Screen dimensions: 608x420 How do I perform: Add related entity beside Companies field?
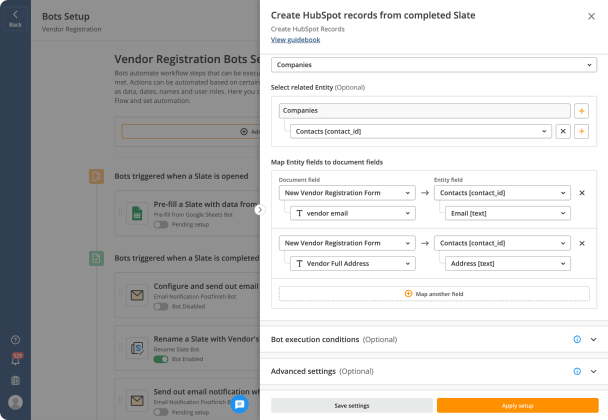tap(581, 111)
